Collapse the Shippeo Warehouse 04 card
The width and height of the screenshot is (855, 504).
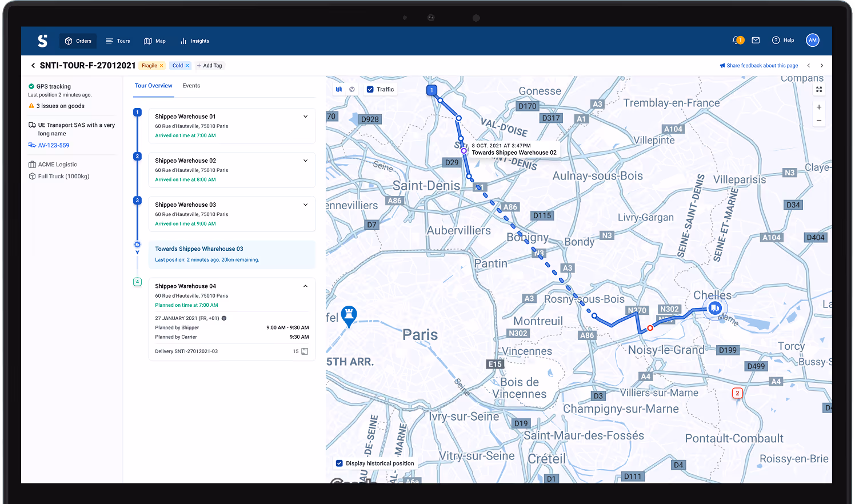(x=305, y=286)
